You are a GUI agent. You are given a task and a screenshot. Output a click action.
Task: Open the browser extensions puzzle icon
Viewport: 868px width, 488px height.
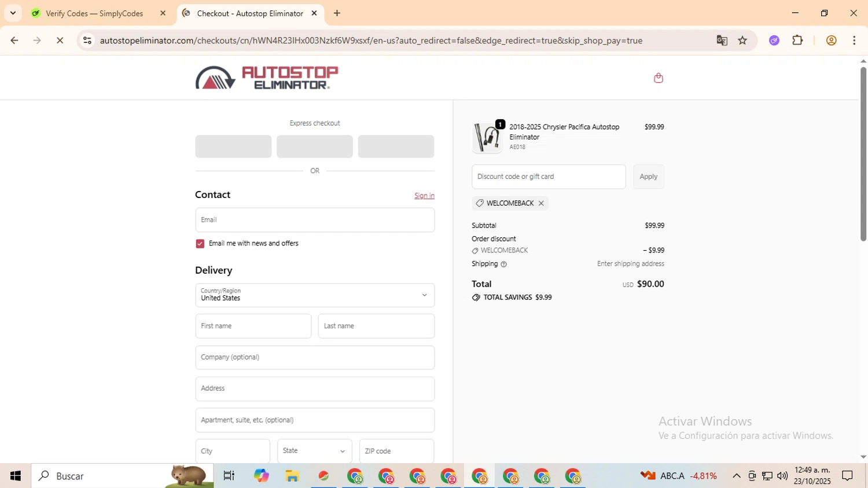click(797, 41)
